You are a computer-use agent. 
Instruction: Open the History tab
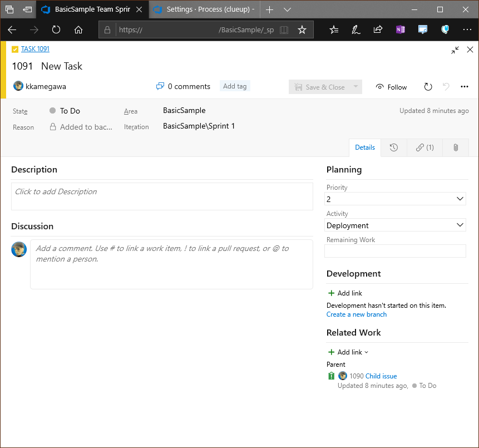point(394,147)
